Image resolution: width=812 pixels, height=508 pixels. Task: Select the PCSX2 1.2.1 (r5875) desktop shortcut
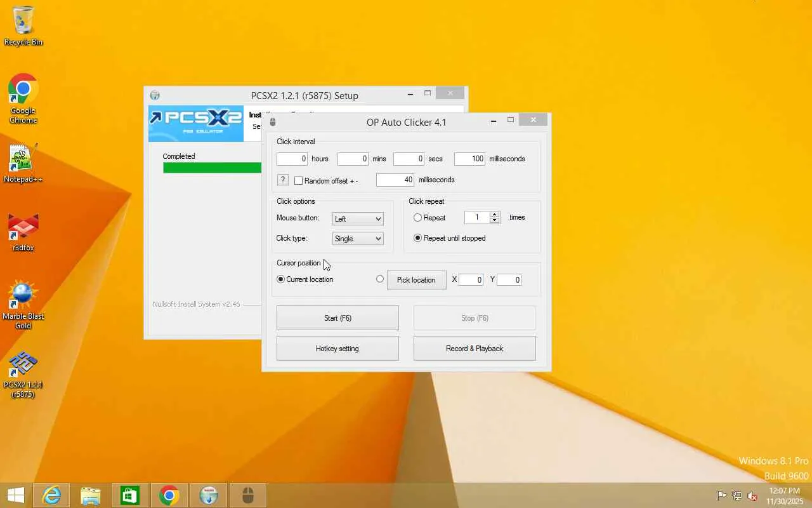tap(23, 375)
